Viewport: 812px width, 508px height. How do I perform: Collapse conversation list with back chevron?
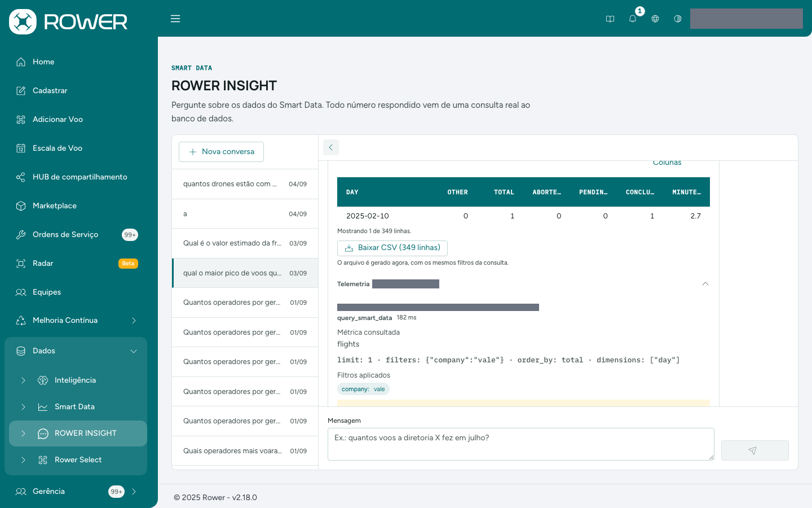(x=331, y=147)
